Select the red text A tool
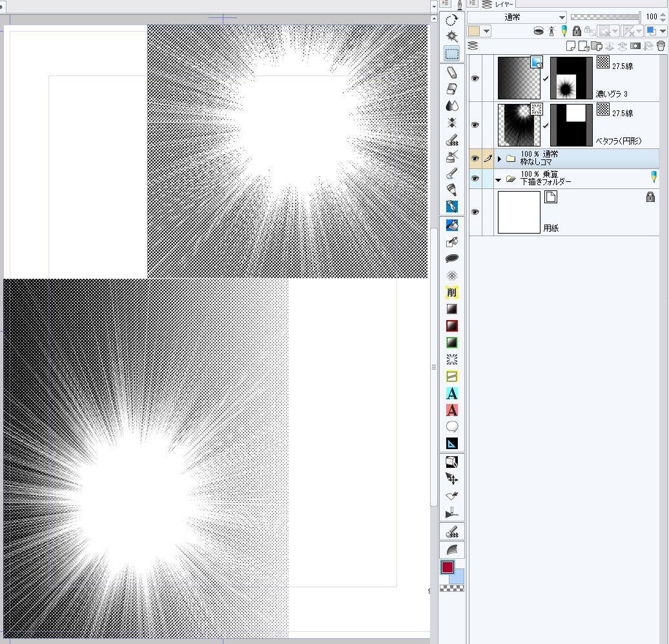669x644 pixels. 451,410
